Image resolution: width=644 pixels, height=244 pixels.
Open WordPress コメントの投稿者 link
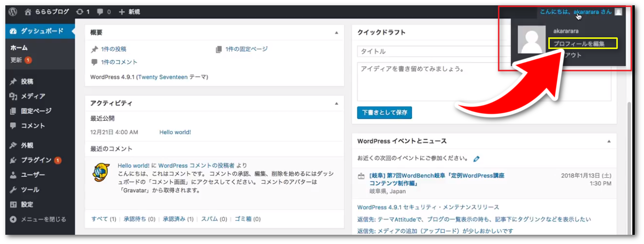(x=196, y=165)
